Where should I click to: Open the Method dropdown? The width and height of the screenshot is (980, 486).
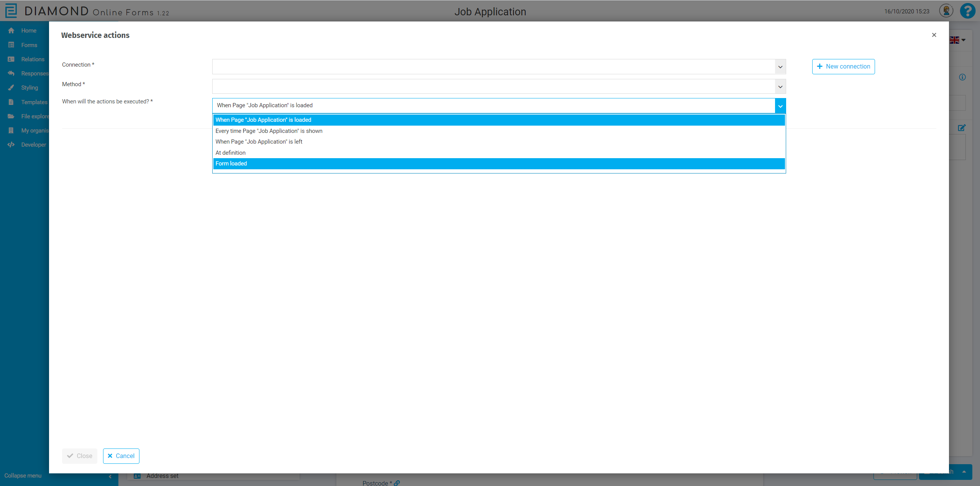coord(780,86)
